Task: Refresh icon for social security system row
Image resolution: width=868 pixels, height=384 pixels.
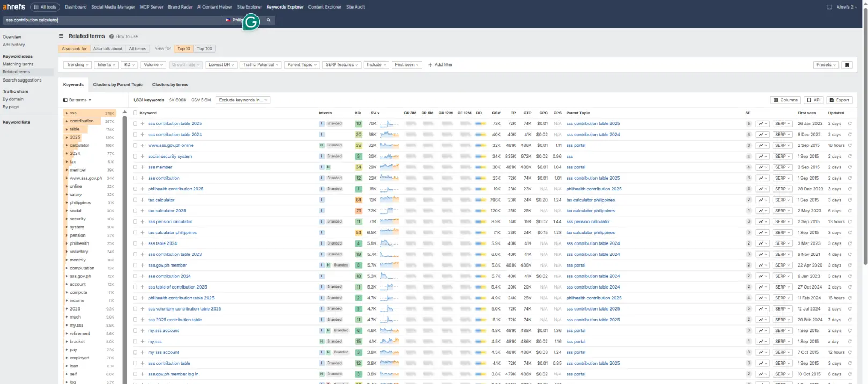Action: click(850, 156)
